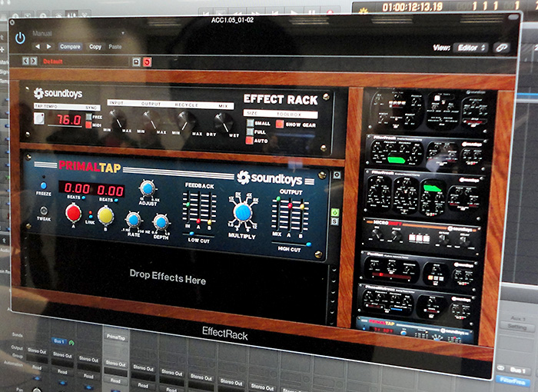Tap the white Tap Tempo button
This screenshot has height=392, width=538.
click(x=38, y=118)
